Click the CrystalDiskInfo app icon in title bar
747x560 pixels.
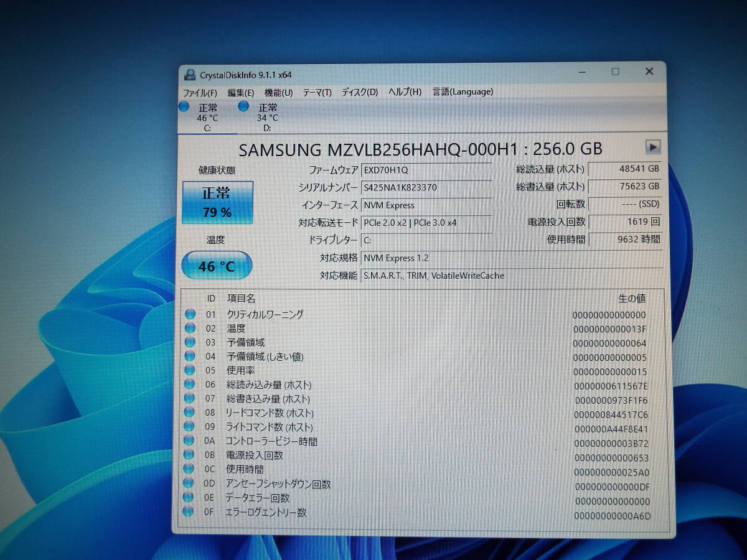tap(190, 75)
